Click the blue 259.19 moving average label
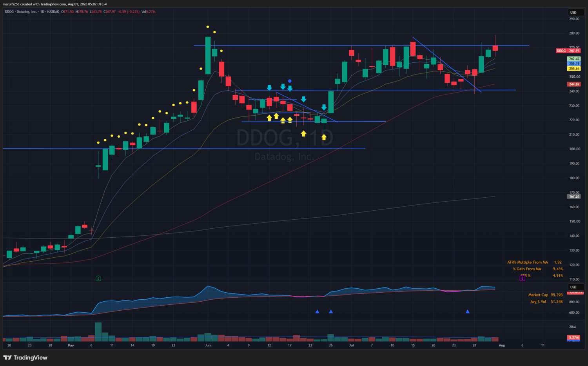588x366 pixels. point(574,64)
